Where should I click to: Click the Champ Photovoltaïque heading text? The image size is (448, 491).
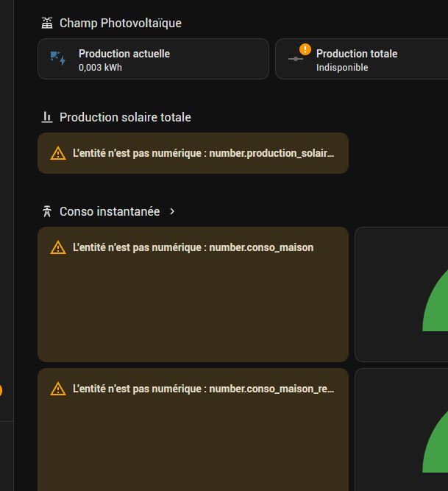121,23
